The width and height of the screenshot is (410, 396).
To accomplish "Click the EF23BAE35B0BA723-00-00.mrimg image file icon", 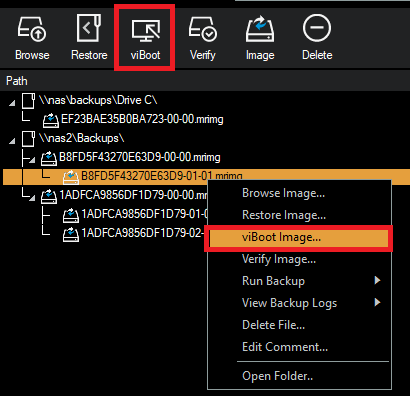I will pyautogui.click(x=51, y=120).
